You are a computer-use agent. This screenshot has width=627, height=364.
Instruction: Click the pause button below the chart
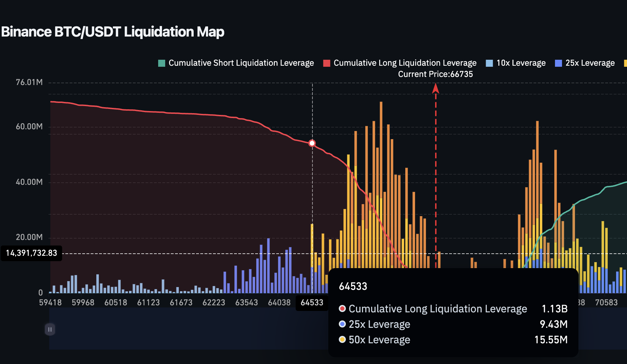(x=50, y=329)
